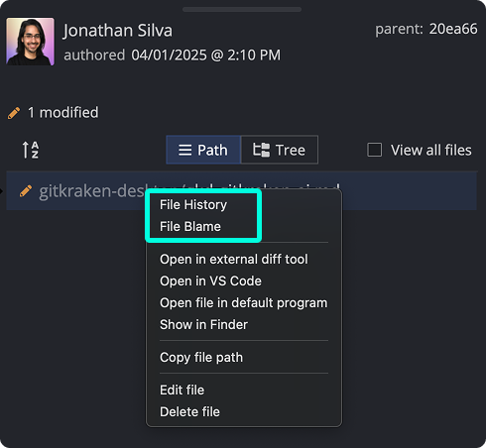
Task: Switch to Tree view of files
Action: pos(280,150)
